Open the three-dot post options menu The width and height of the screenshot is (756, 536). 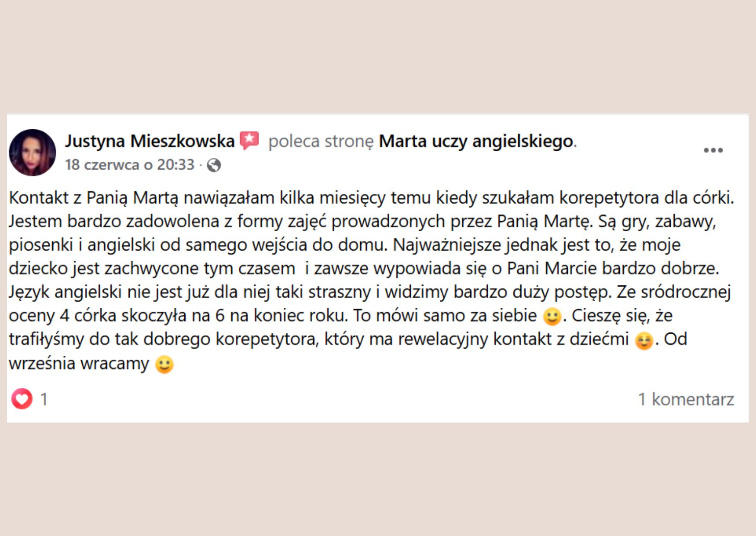(713, 150)
